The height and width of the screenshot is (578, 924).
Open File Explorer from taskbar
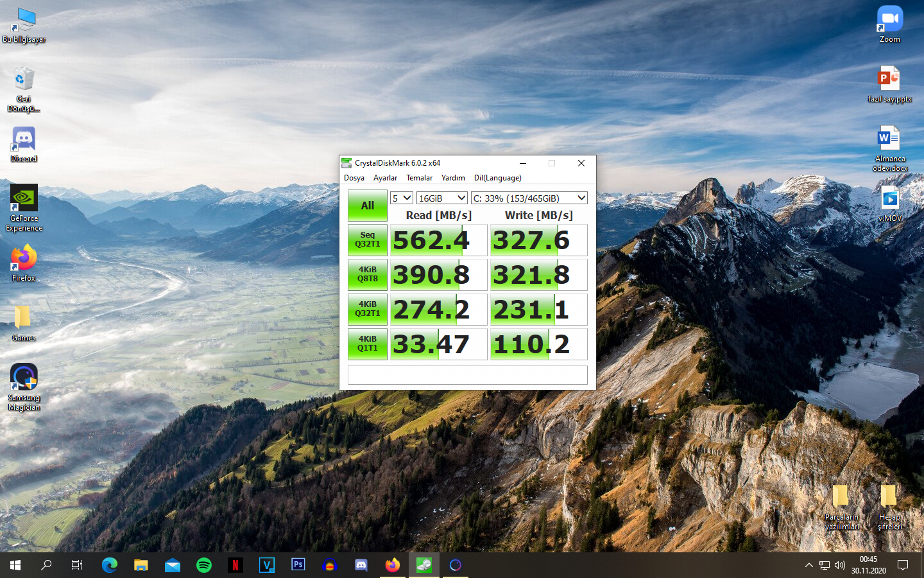pyautogui.click(x=141, y=565)
